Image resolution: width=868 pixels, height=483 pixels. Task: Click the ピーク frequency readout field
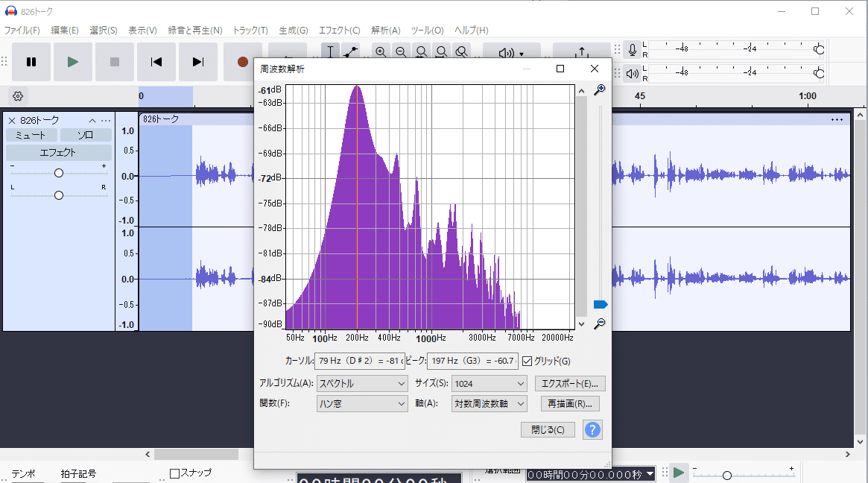[x=473, y=362]
